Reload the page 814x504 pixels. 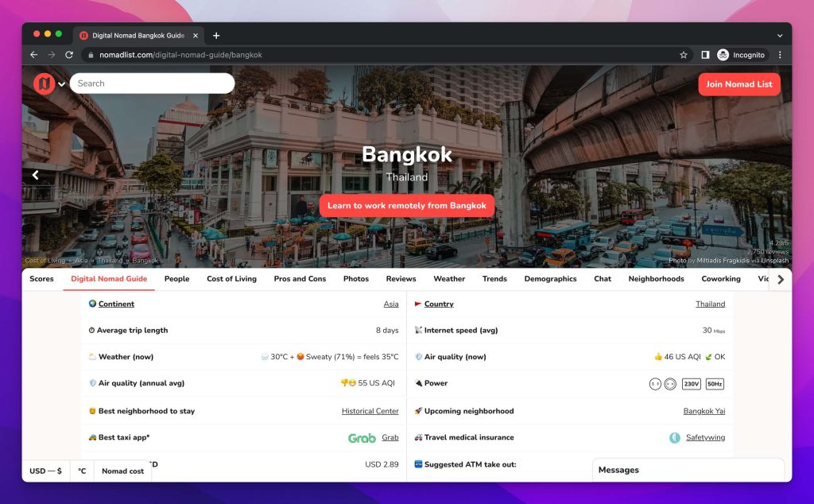click(69, 55)
